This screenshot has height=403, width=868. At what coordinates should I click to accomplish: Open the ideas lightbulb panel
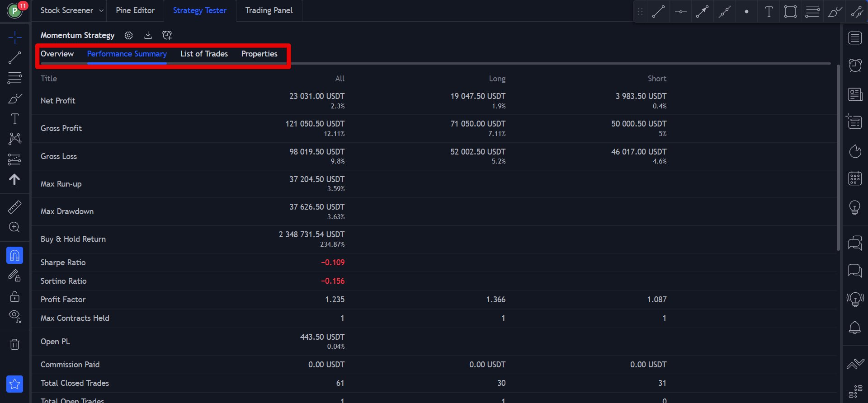(855, 207)
